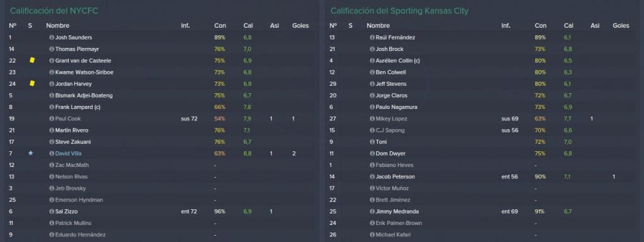Click info icon beside Jacob Peterson
This screenshot has height=242, width=644.
click(x=372, y=176)
